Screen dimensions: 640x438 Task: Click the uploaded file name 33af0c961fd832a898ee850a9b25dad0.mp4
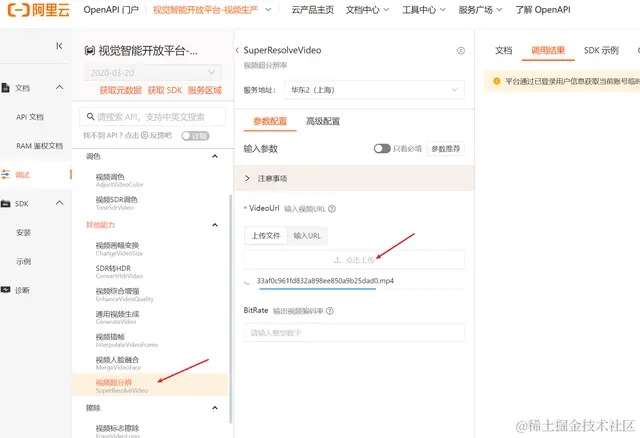(325, 281)
